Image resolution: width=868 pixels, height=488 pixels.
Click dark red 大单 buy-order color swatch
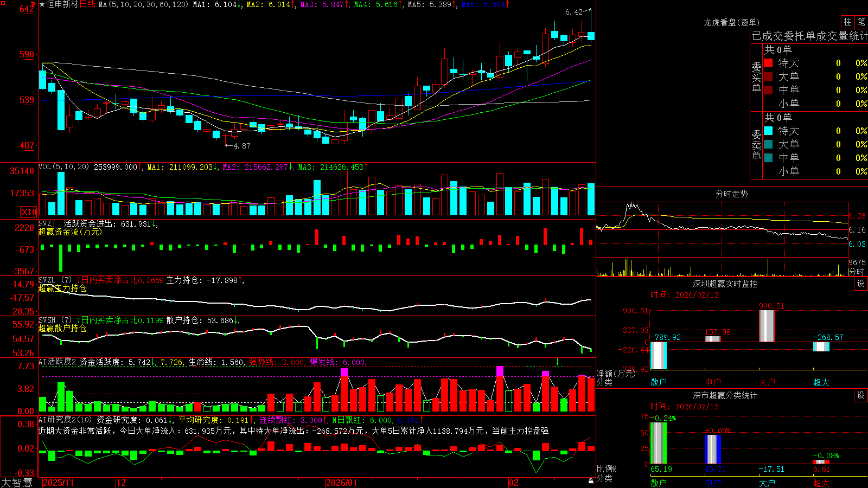pos(768,76)
